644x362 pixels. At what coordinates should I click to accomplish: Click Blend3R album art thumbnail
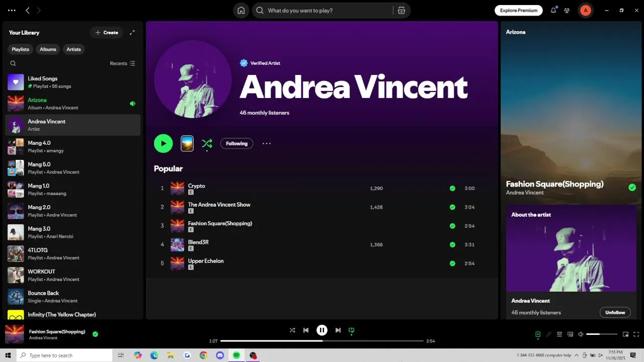click(x=177, y=245)
